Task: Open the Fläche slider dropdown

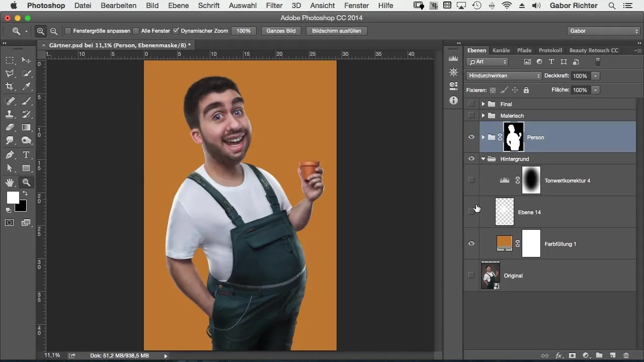Action: click(x=596, y=90)
